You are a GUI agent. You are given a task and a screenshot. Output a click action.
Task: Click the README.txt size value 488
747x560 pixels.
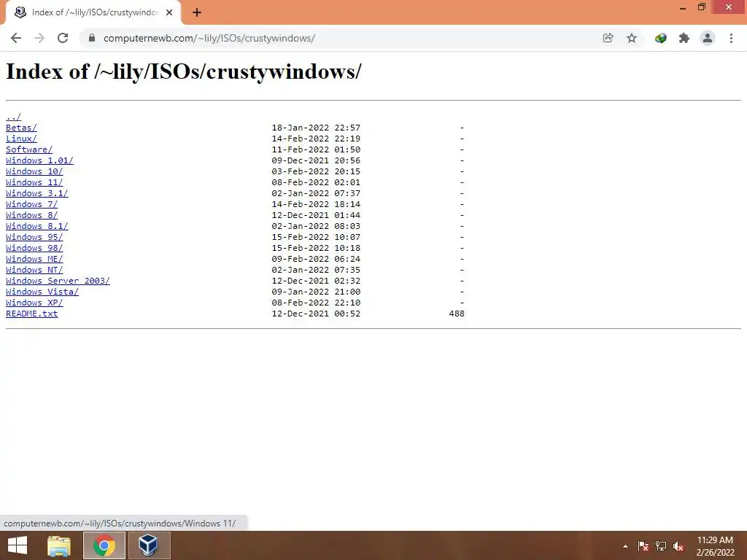coord(457,314)
